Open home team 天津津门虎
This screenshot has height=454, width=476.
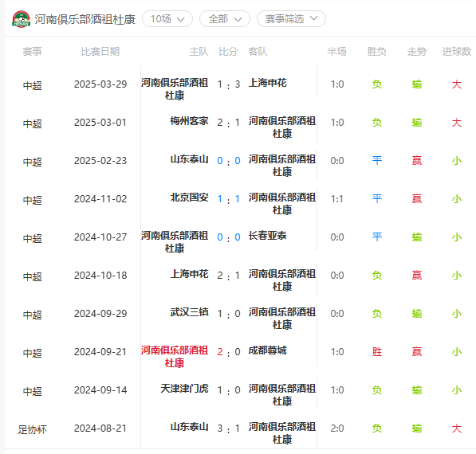pyautogui.click(x=184, y=389)
